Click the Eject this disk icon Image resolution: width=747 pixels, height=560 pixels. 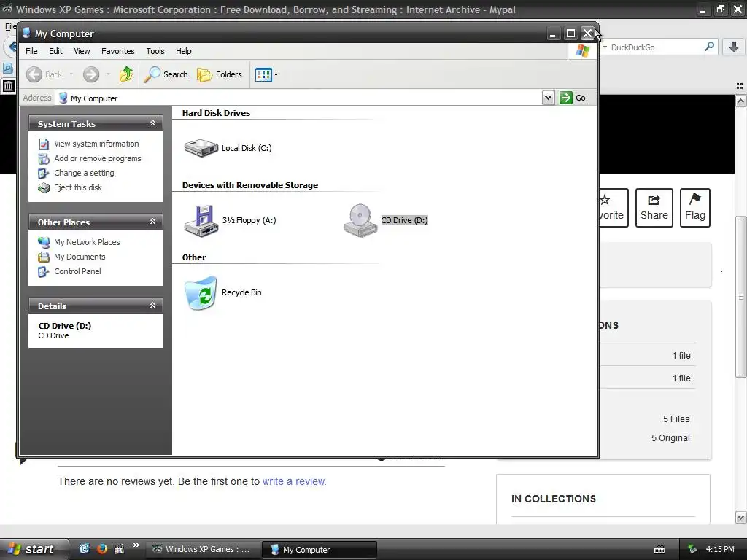(43, 187)
